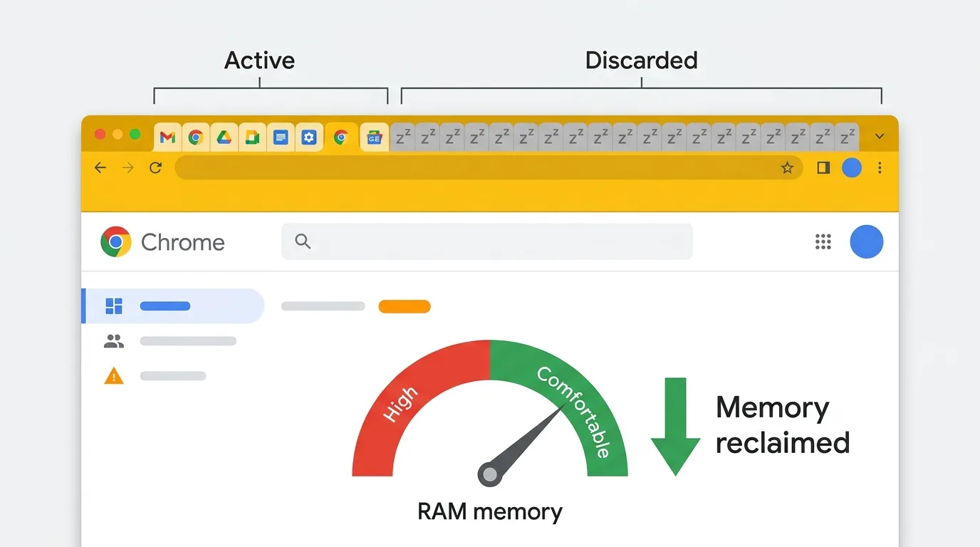The image size is (980, 547).
Task: Open the page account avatar
Action: tap(867, 242)
